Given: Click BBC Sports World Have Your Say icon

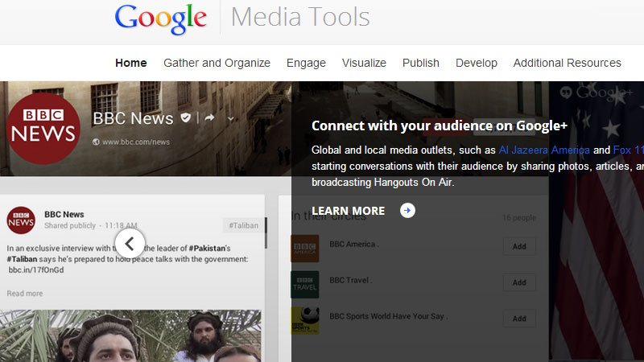Looking at the screenshot, I should click(305, 320).
